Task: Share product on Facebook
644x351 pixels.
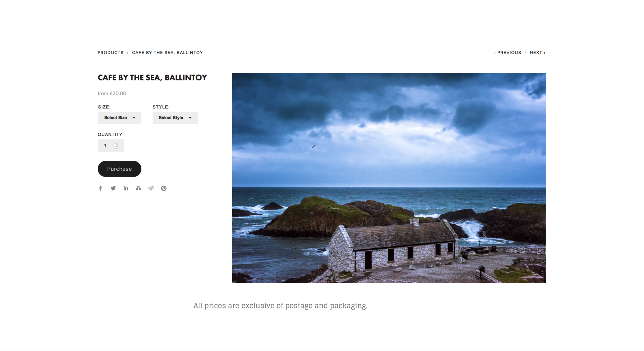Action: tap(100, 188)
